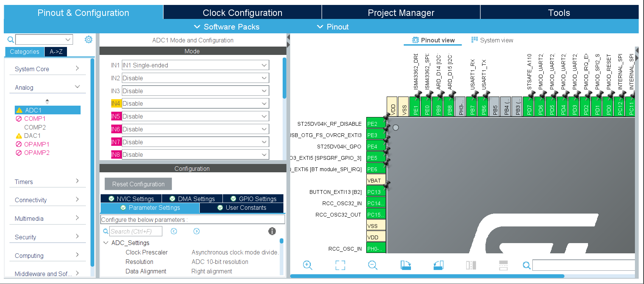Click the zoom in magnifier icon
The width and height of the screenshot is (644, 284).
click(308, 265)
